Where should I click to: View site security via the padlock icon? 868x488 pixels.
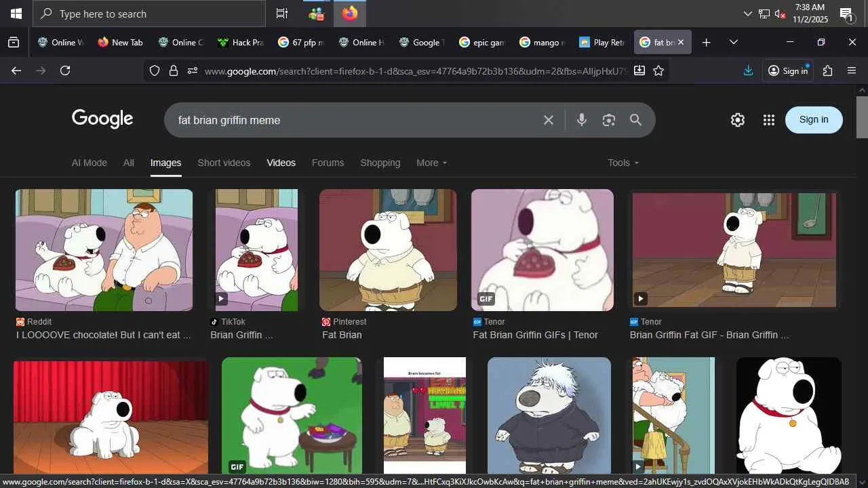[173, 70]
